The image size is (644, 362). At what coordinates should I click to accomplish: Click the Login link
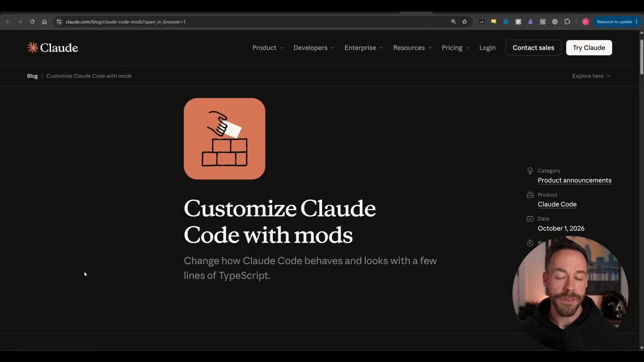487,48
